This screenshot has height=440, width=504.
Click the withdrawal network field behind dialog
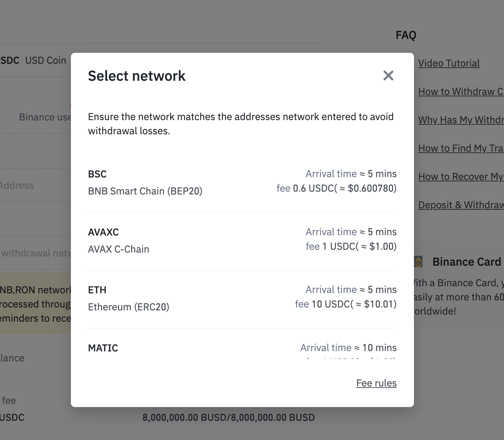35,253
